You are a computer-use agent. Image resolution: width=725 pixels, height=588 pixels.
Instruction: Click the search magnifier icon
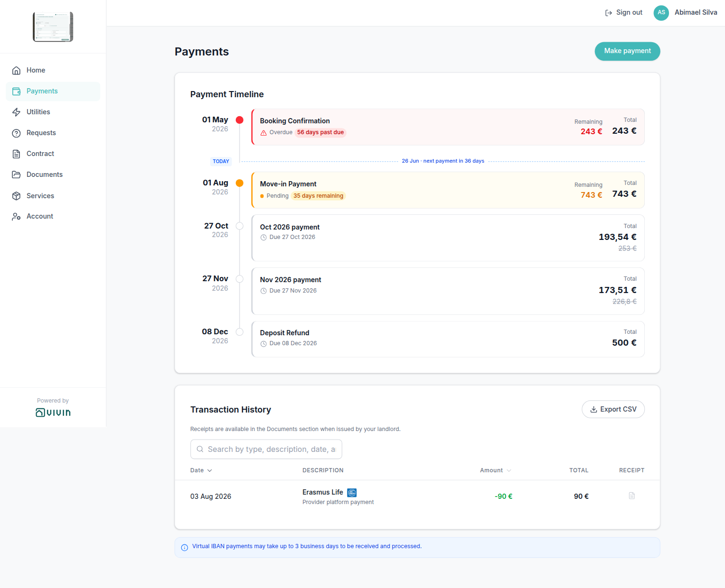200,450
